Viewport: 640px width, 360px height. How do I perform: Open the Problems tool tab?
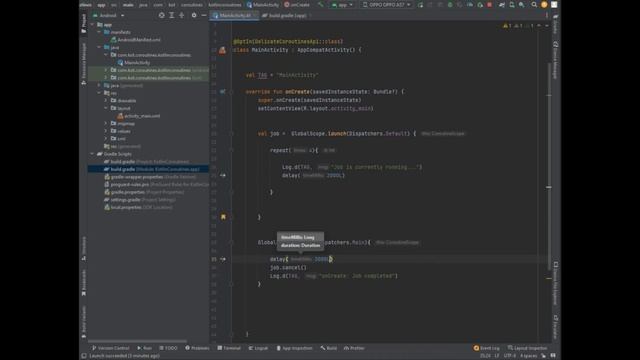coord(198,348)
